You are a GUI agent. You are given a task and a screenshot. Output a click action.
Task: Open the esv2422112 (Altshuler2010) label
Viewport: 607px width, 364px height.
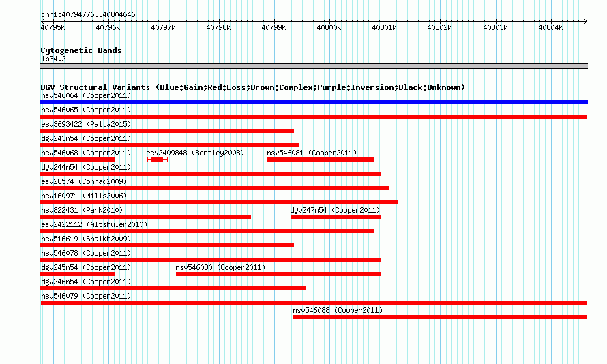pos(94,224)
